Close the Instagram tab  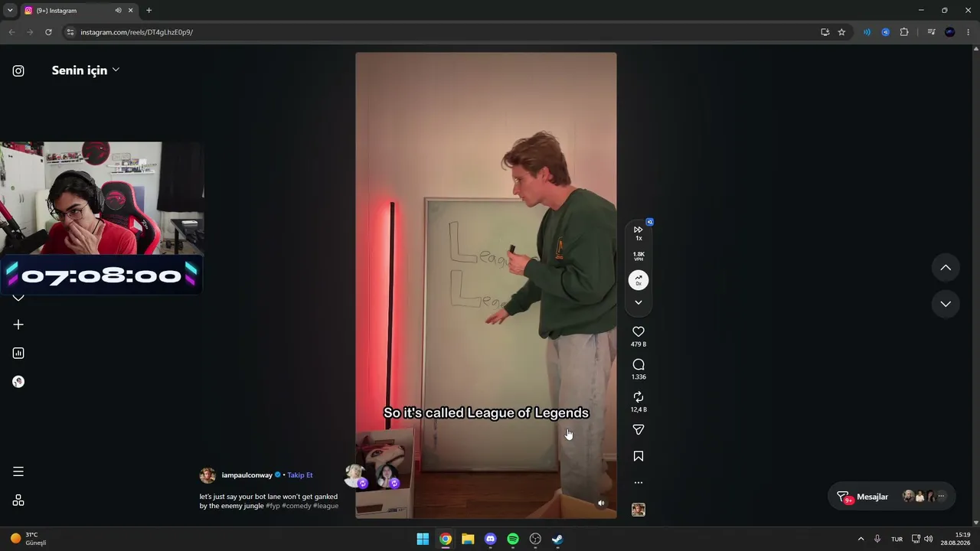click(x=130, y=11)
